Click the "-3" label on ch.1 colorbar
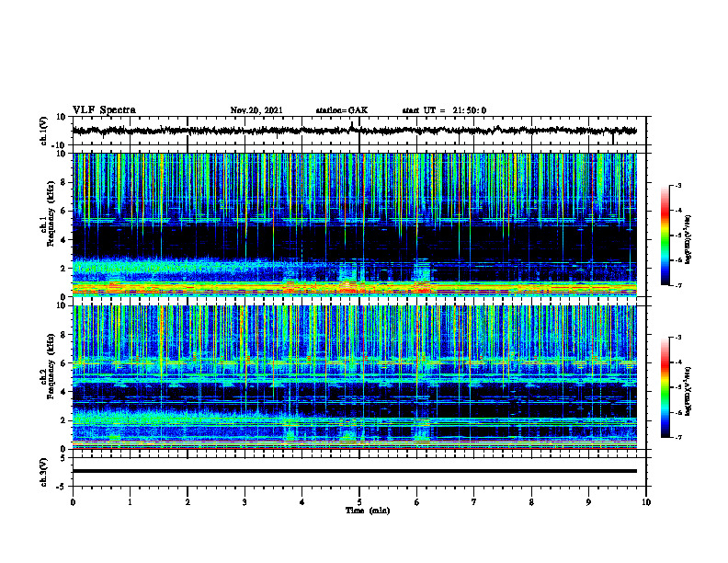The image size is (728, 563). (678, 185)
